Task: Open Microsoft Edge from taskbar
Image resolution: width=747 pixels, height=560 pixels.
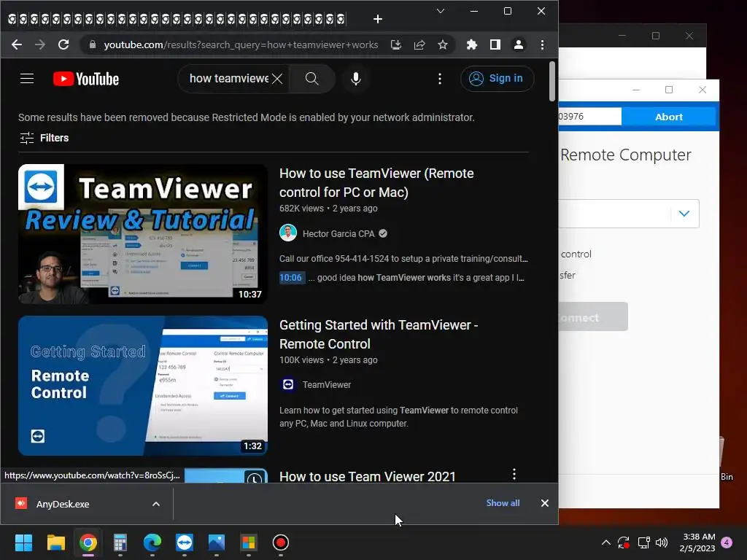Action: point(152,542)
